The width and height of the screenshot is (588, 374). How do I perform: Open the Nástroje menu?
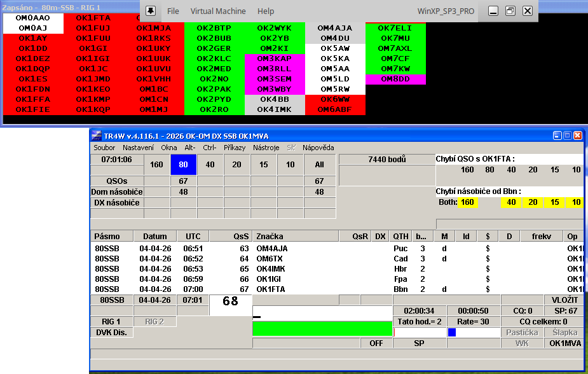point(266,148)
